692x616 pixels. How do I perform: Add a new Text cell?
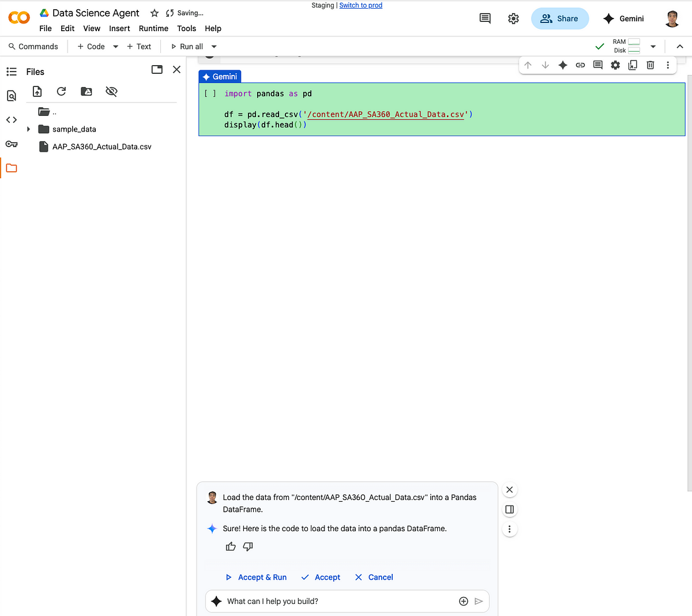[139, 46]
